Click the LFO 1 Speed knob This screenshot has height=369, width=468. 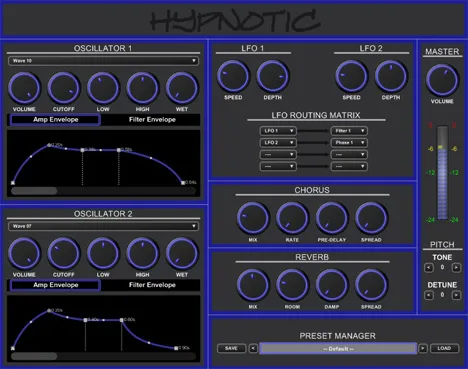coord(233,76)
